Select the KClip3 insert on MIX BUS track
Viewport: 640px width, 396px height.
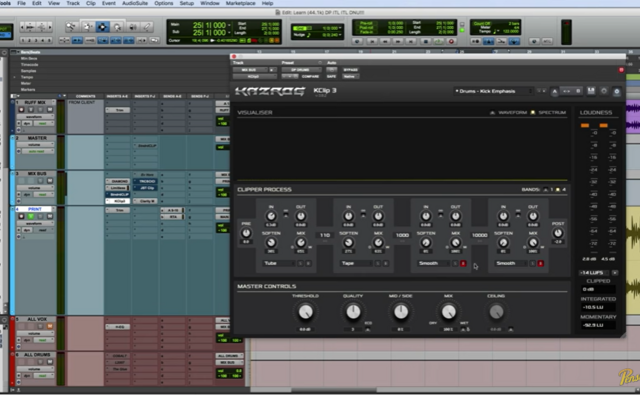point(118,201)
